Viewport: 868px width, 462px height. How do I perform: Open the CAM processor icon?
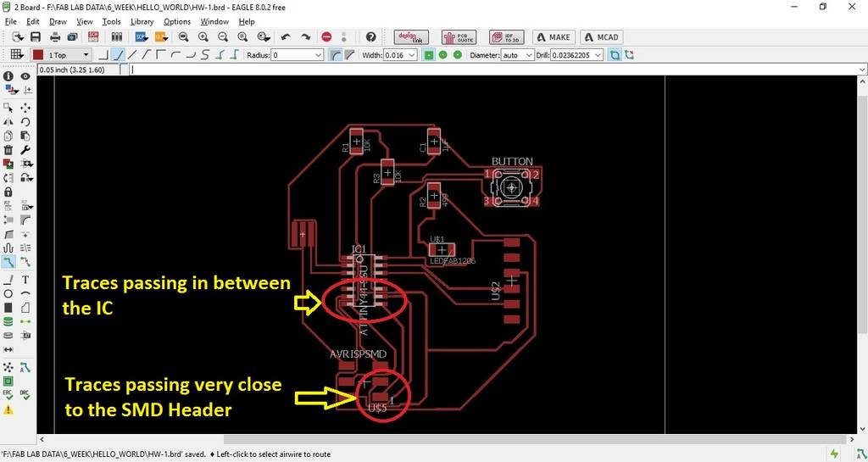[x=72, y=37]
